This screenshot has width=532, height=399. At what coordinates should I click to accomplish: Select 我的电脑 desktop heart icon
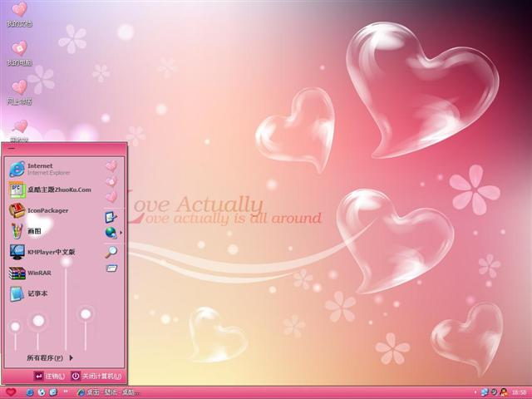click(x=19, y=53)
